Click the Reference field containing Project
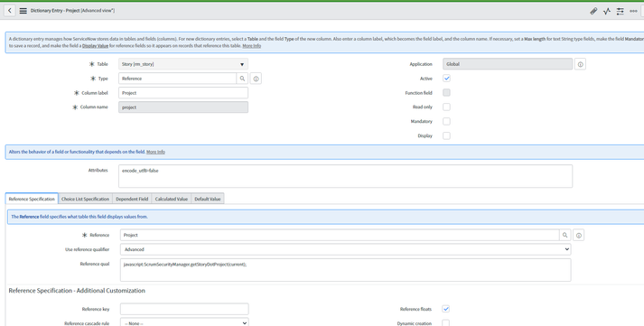Viewport: 644px width, 326px height. coord(340,236)
